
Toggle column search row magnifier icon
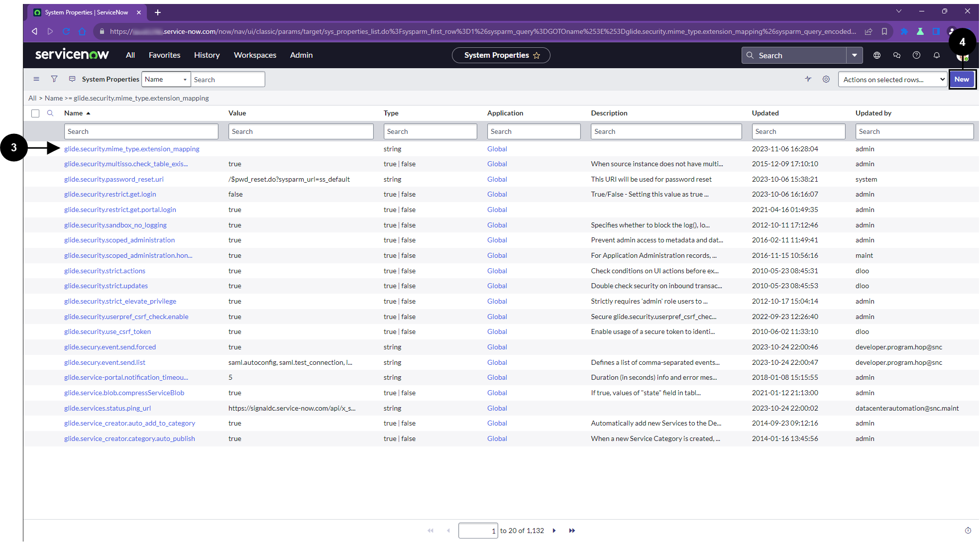pos(50,113)
